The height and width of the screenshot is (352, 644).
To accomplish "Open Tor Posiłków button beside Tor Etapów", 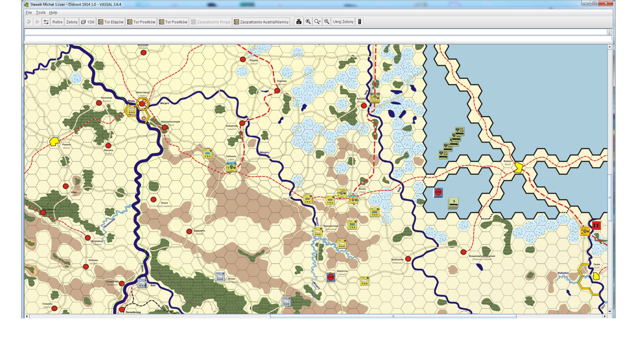I will coord(141,22).
